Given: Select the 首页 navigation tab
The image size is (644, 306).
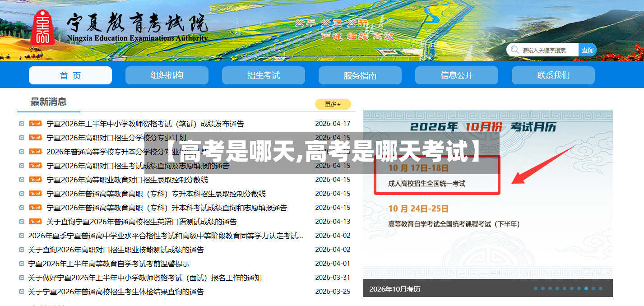Looking at the screenshot, I should [x=70, y=75].
